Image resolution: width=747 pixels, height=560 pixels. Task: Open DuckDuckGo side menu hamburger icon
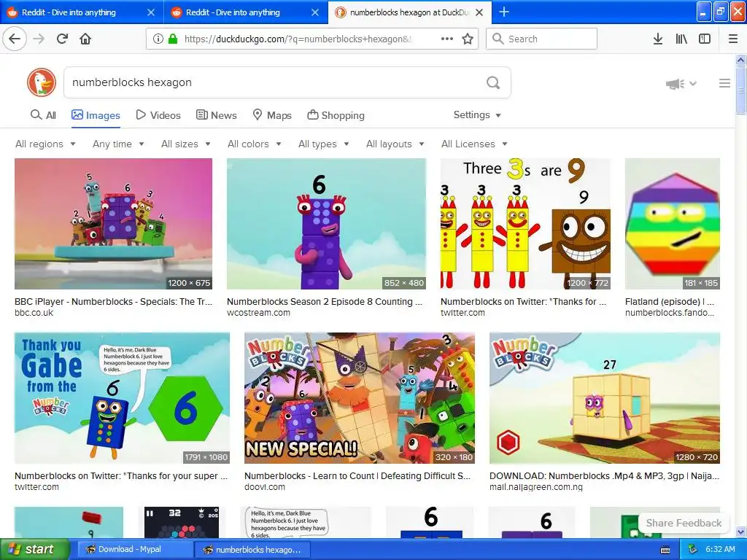pos(724,83)
